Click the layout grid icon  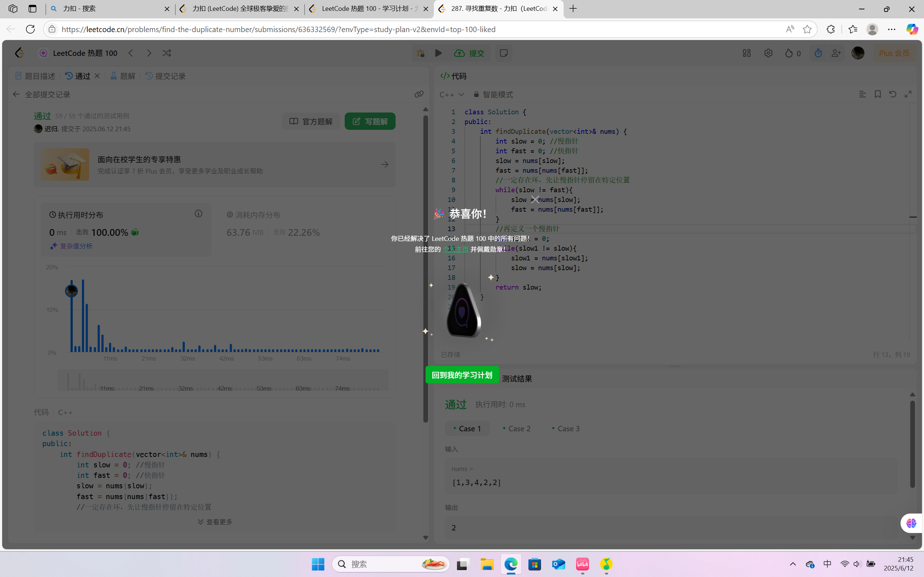tap(746, 53)
